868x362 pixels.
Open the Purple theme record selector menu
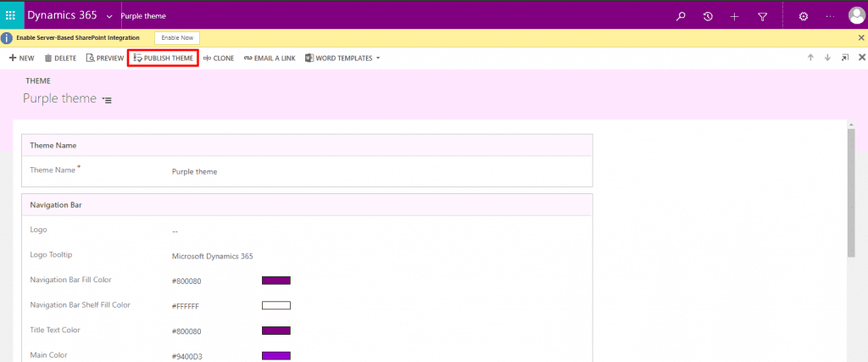tap(108, 100)
